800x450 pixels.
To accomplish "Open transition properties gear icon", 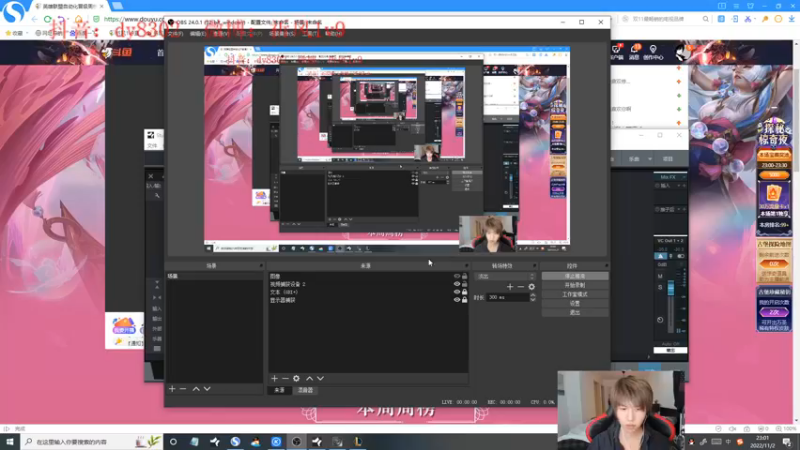I will click(x=532, y=287).
